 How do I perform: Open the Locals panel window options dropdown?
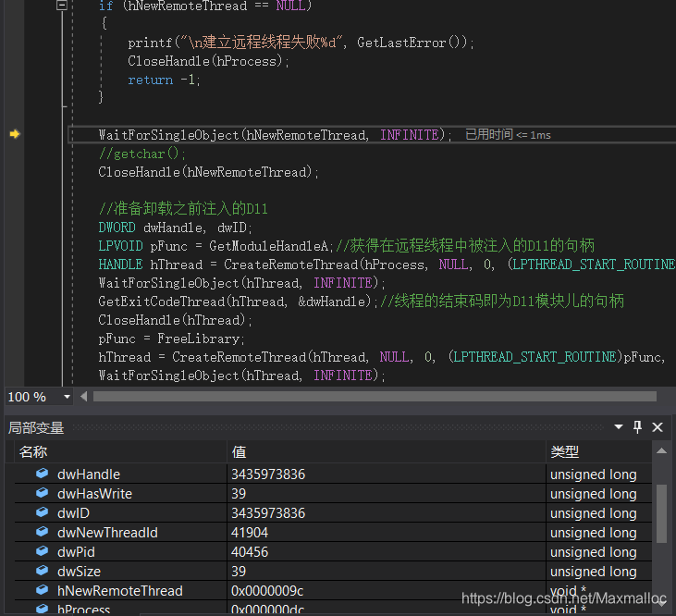[619, 426]
